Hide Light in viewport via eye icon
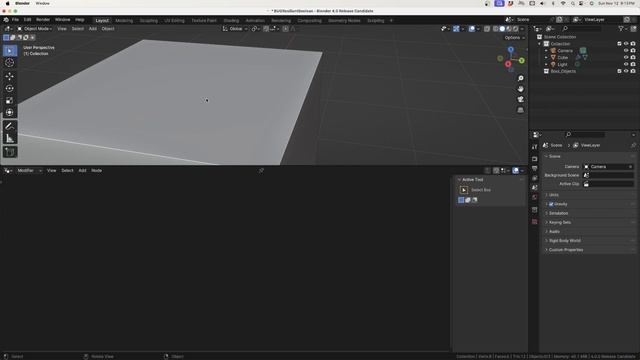The height and width of the screenshot is (360, 640). coord(626,64)
